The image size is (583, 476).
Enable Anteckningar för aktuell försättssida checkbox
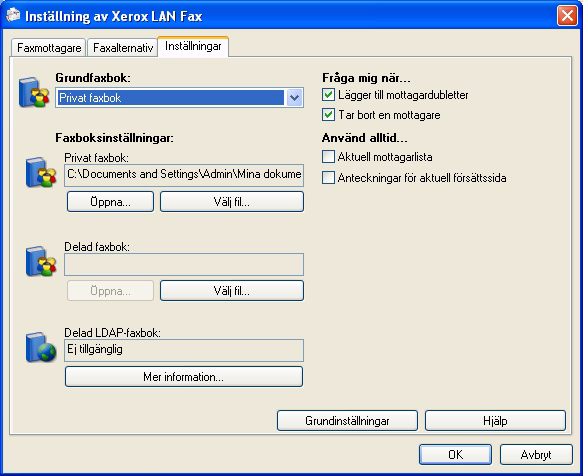(328, 177)
